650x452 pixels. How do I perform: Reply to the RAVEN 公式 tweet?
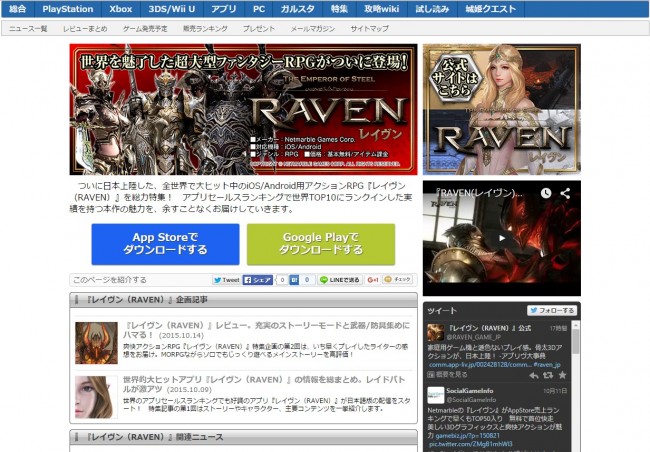click(534, 375)
